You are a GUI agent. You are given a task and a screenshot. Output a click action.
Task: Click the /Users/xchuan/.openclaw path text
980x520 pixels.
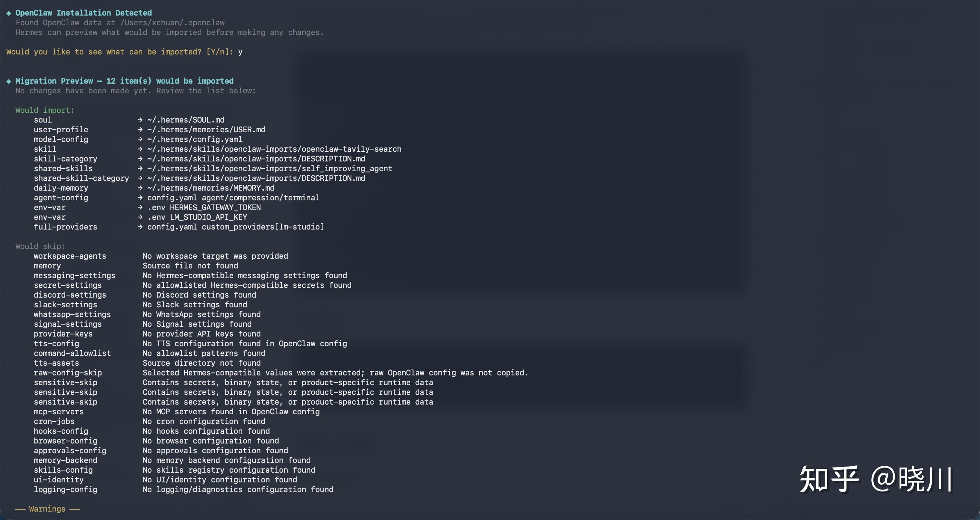172,23
